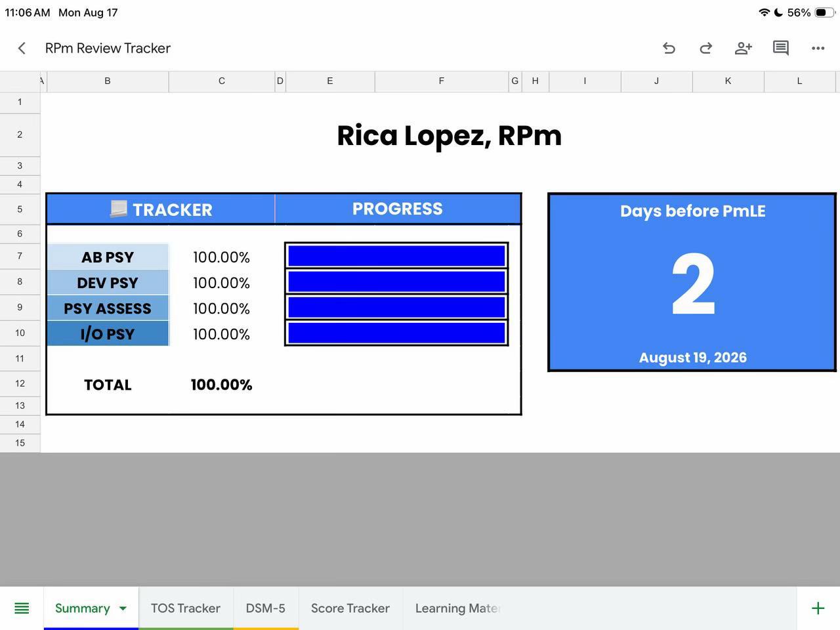Select the TRACKER header cell

point(161,209)
